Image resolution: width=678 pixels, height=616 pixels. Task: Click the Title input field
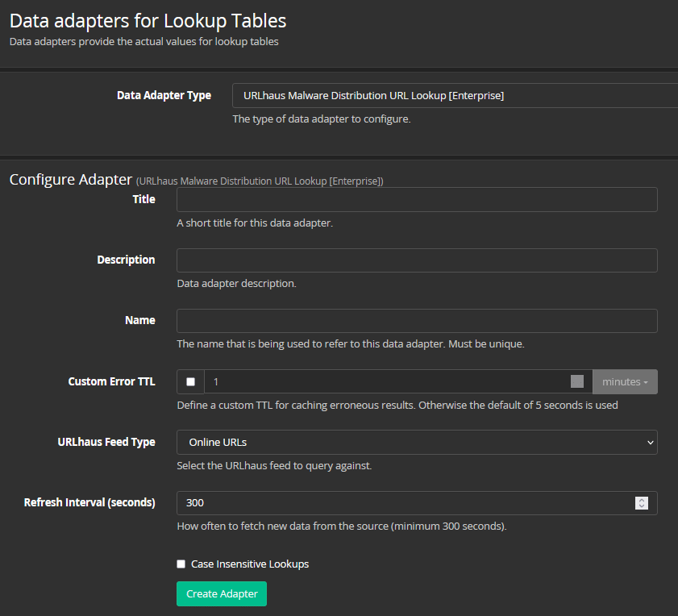tap(417, 200)
